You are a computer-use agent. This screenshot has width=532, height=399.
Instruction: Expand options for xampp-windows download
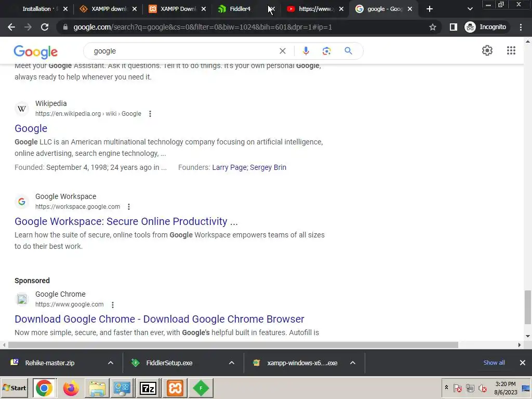(353, 363)
